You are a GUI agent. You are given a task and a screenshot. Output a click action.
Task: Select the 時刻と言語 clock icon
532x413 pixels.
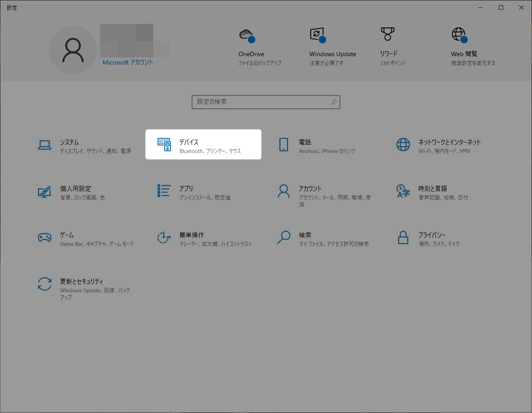(403, 191)
